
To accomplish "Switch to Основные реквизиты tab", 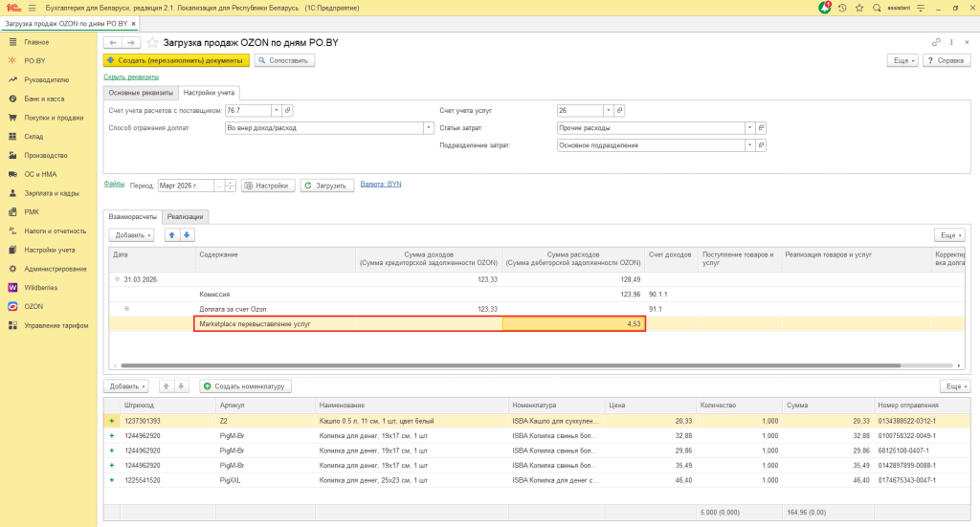I will (141, 93).
